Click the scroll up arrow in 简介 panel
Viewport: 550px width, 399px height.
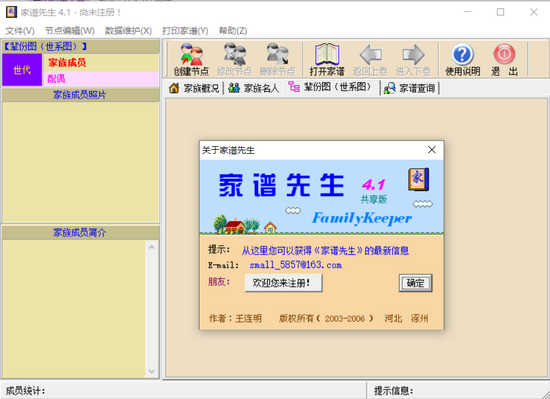pyautogui.click(x=152, y=247)
